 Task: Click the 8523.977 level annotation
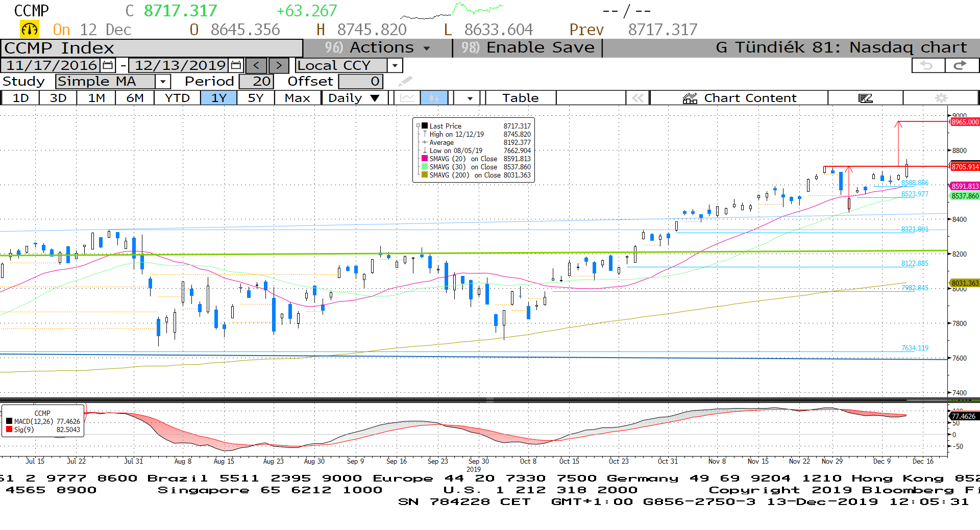pyautogui.click(x=915, y=194)
